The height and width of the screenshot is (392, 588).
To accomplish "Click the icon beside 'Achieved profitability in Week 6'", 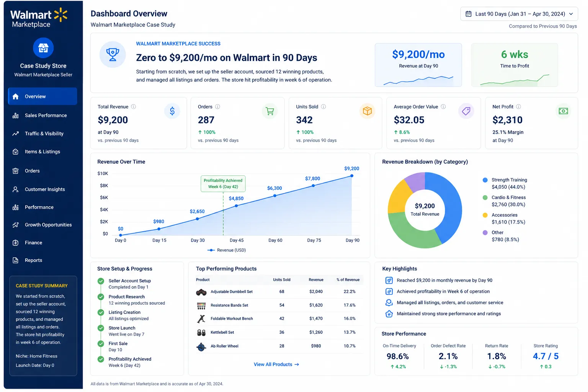I will 389,292.
